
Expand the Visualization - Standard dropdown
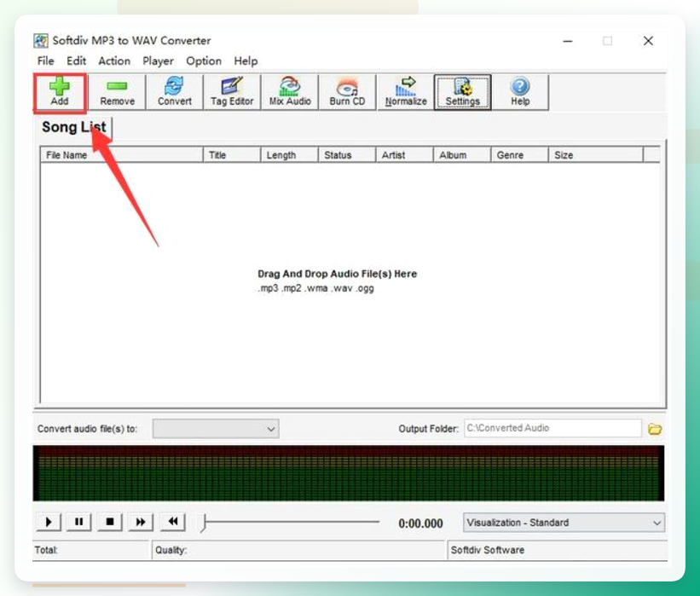click(x=564, y=523)
